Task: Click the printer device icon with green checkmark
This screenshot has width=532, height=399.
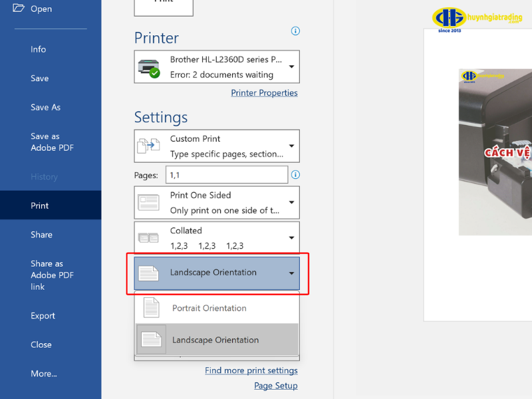Action: coord(149,67)
